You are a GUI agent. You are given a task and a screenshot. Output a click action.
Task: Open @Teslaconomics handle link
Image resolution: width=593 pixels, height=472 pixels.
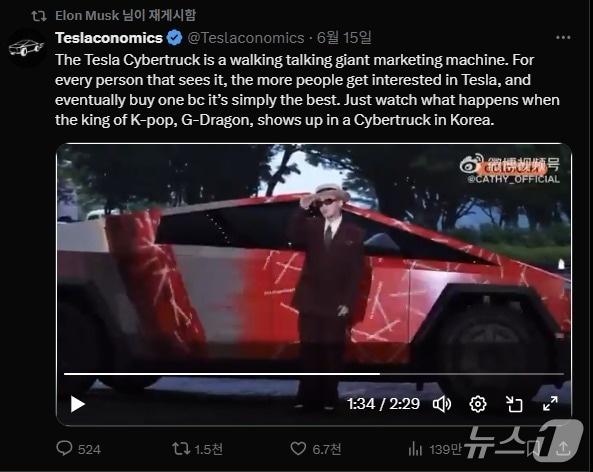(246, 38)
